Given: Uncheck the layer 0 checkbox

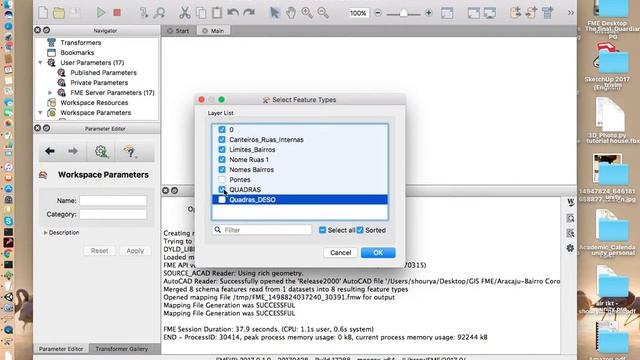Looking at the screenshot, I should coord(222,129).
